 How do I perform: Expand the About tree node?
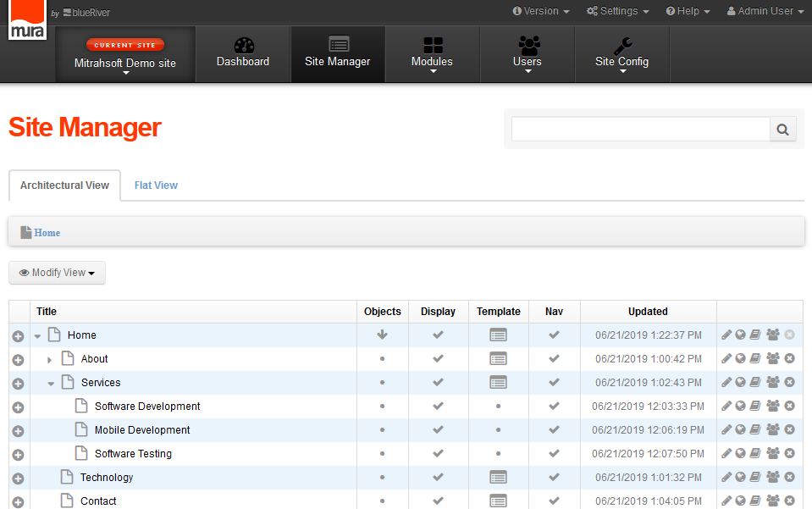(x=49, y=358)
